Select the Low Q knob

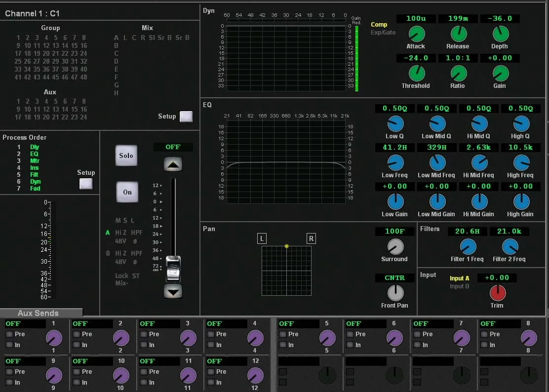coord(395,124)
